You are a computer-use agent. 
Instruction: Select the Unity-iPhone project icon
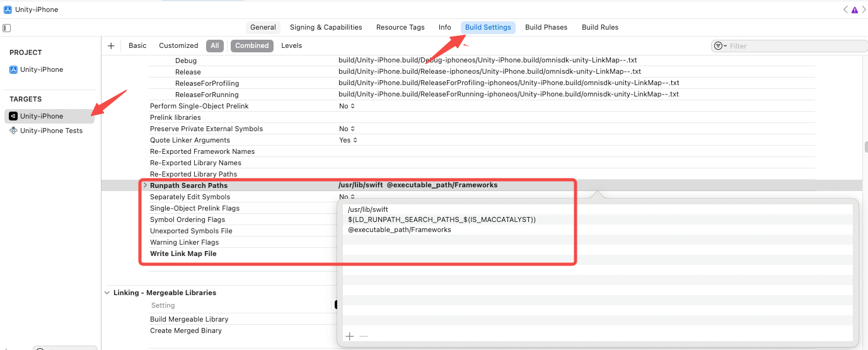click(x=13, y=69)
